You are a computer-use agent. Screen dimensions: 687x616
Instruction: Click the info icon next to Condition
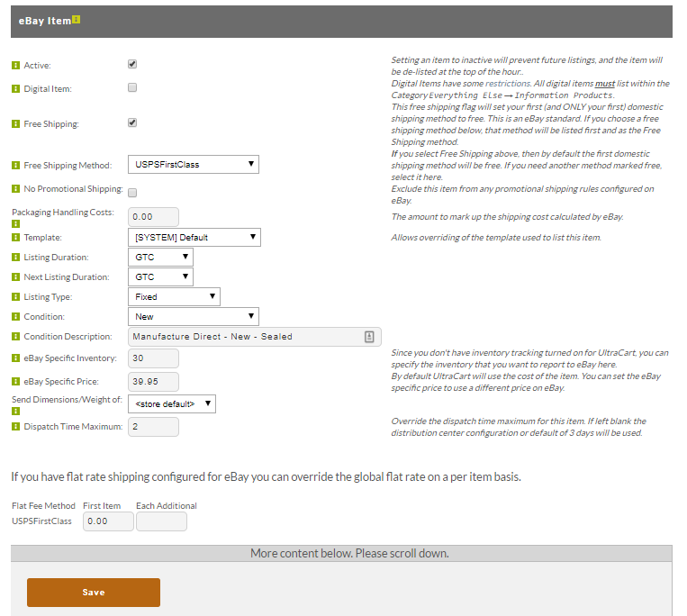(16, 316)
